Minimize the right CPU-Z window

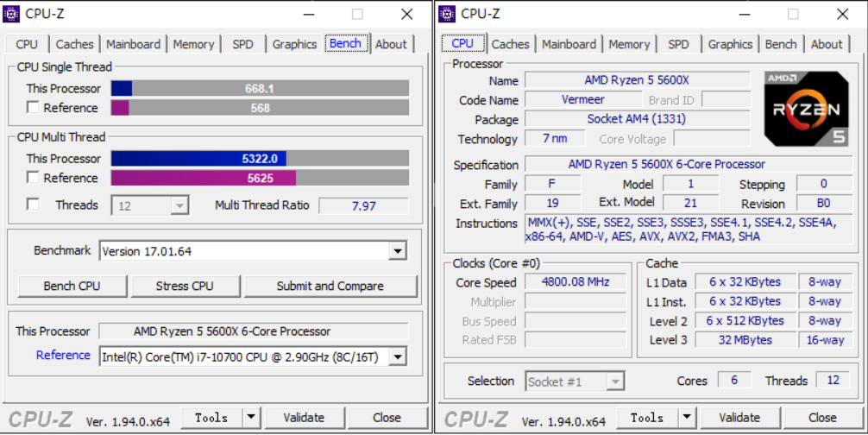[744, 15]
